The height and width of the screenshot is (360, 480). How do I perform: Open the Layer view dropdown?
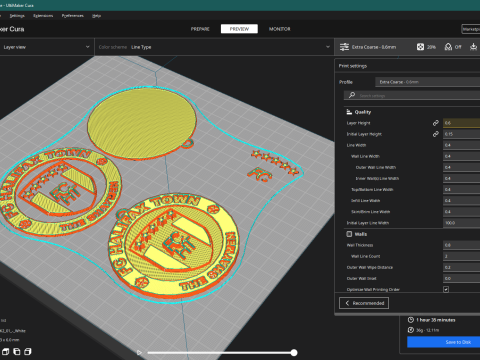click(x=46, y=47)
